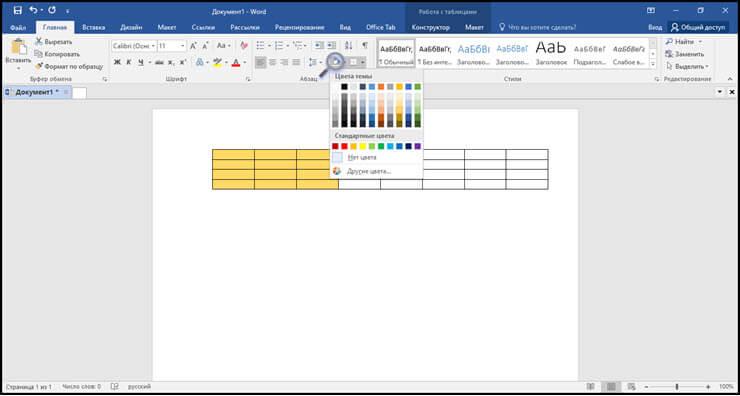Expand the bullet library arrow
This screenshot has height=396, width=740.
pos(269,46)
